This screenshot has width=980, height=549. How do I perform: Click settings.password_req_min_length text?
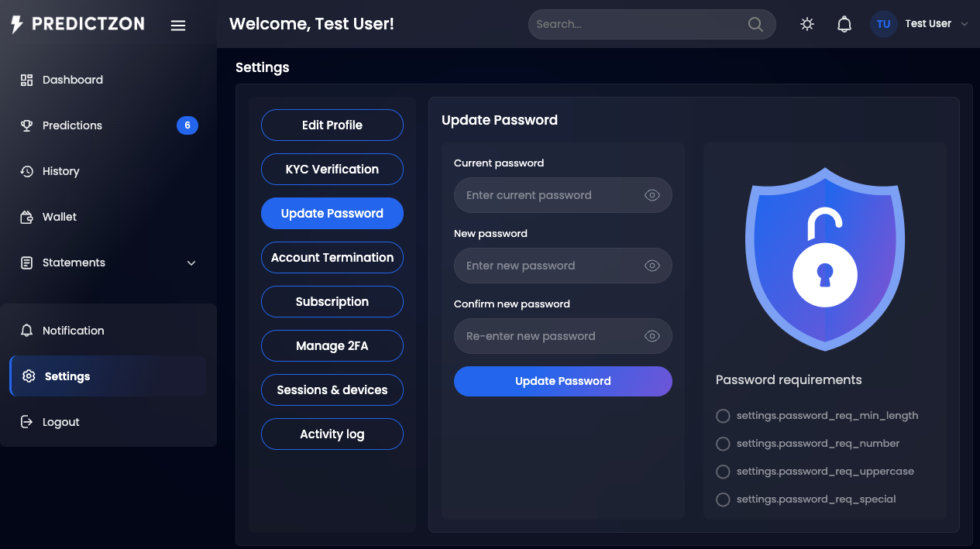(x=827, y=416)
